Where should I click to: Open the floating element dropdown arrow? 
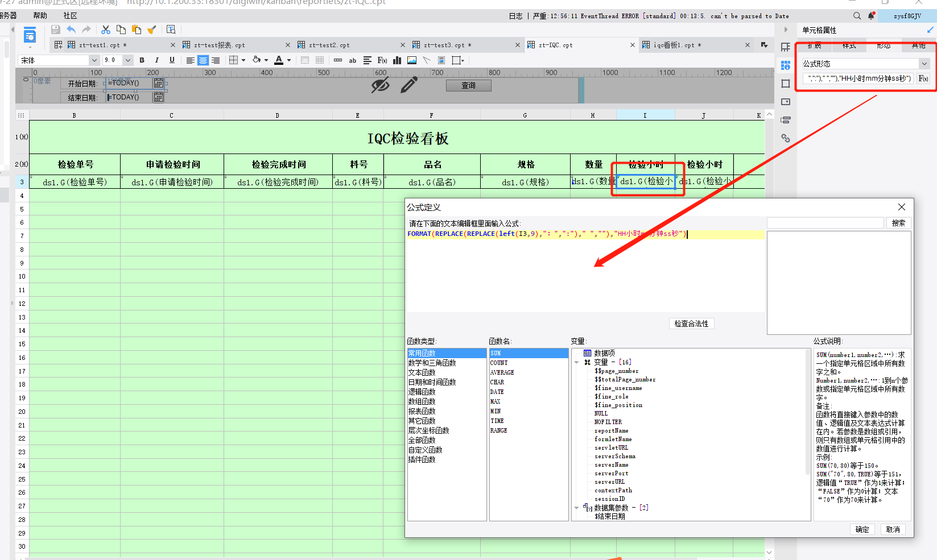click(463, 60)
